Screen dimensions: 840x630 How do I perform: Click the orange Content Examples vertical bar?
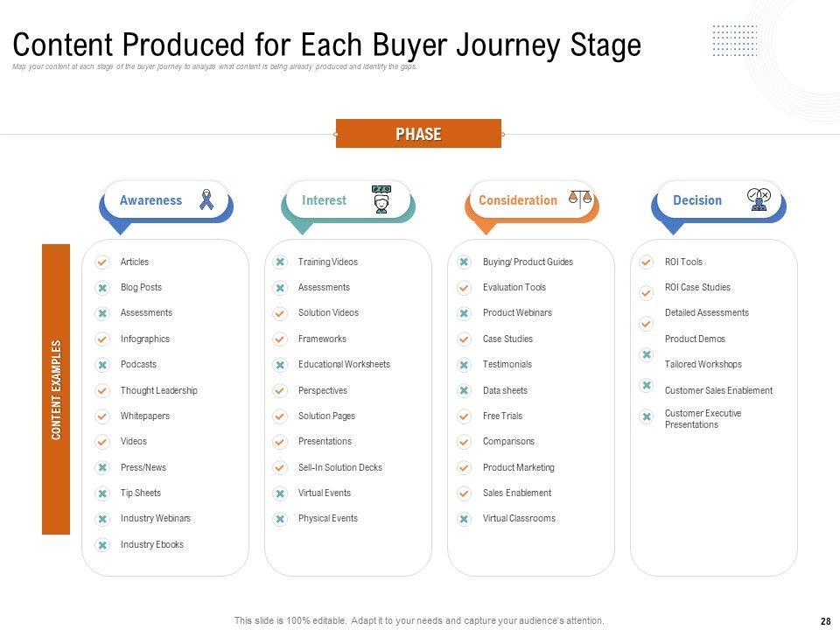56,388
